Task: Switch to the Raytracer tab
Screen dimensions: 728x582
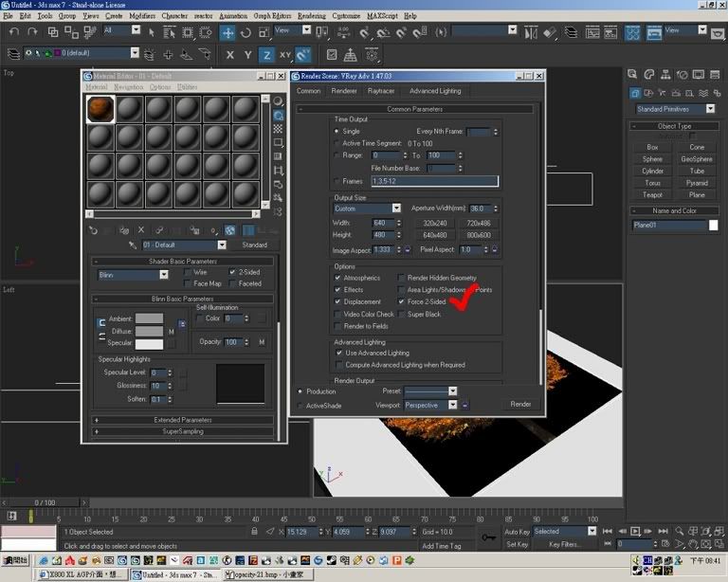Action: (381, 91)
